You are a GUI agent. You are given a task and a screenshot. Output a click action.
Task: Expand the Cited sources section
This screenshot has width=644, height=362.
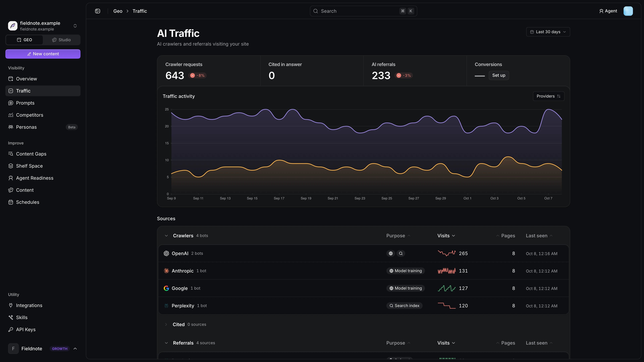tap(166, 324)
